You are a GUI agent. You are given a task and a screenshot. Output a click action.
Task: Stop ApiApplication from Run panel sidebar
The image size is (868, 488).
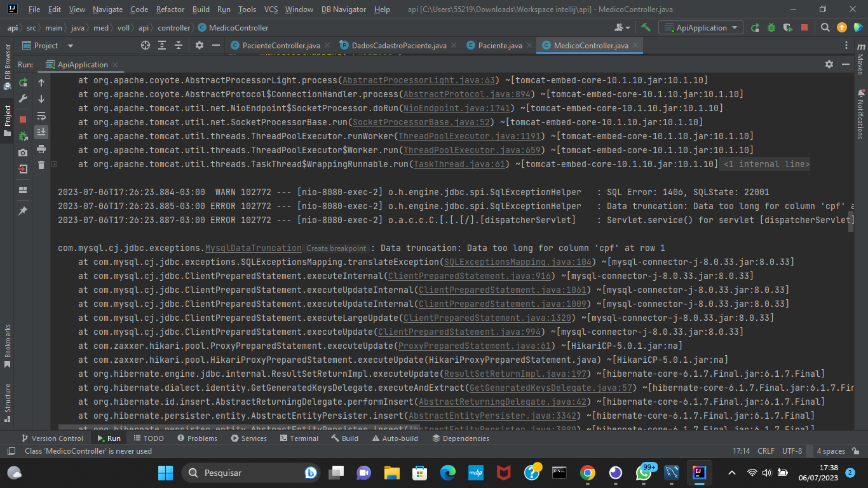pos(23,119)
